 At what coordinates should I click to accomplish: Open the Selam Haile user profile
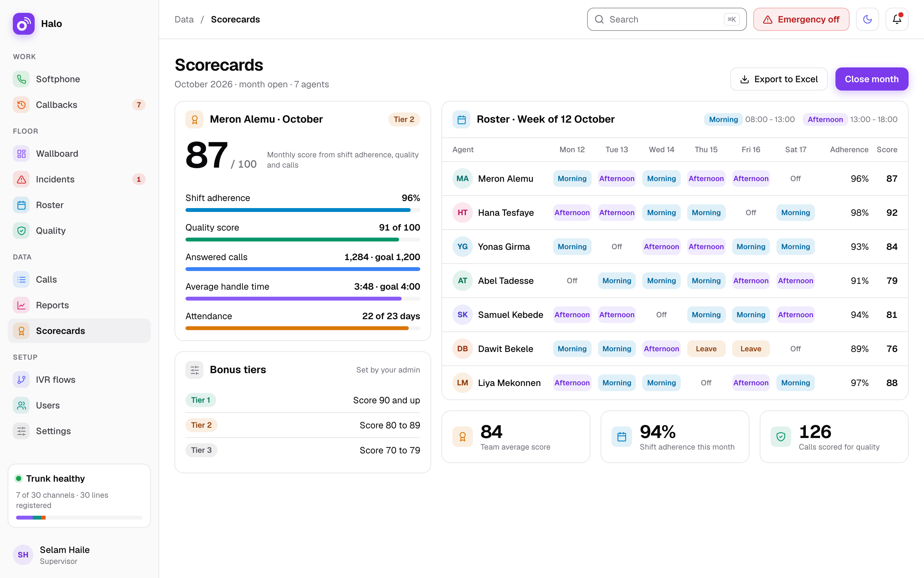tap(79, 555)
